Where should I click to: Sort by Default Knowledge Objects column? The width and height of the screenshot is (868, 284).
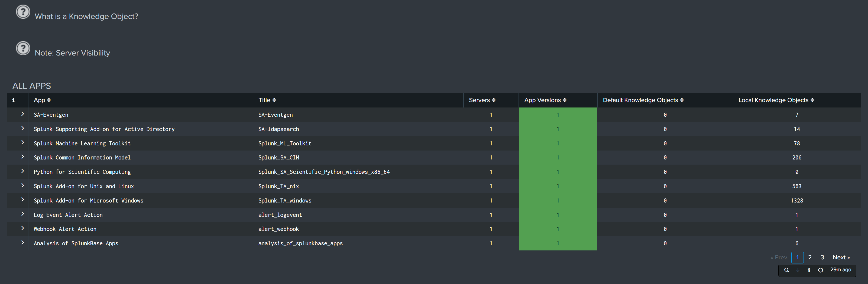[643, 100]
